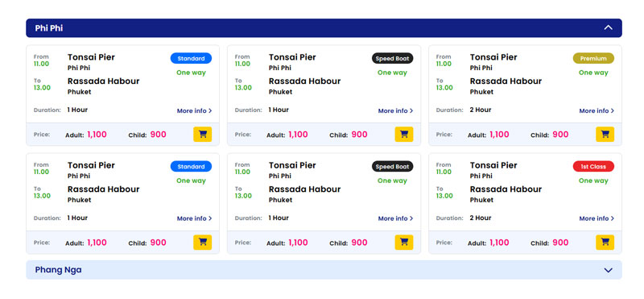Select the 1st Class red badge

tap(593, 167)
